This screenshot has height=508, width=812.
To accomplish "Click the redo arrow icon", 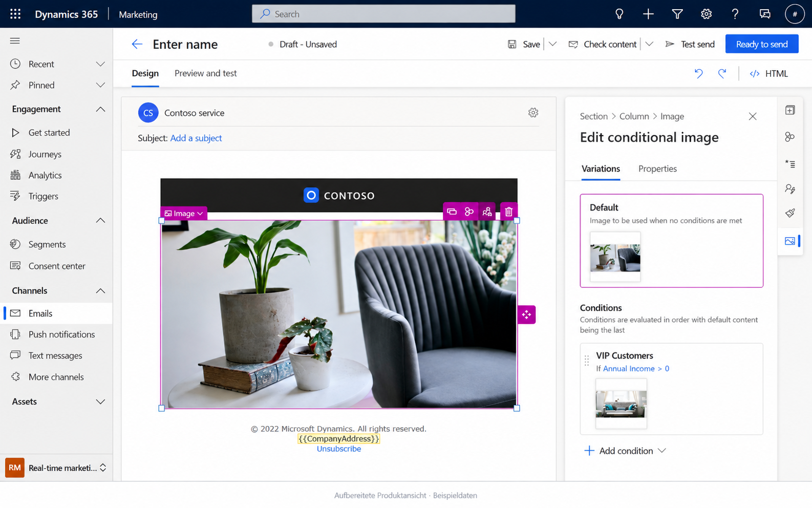I will click(722, 73).
